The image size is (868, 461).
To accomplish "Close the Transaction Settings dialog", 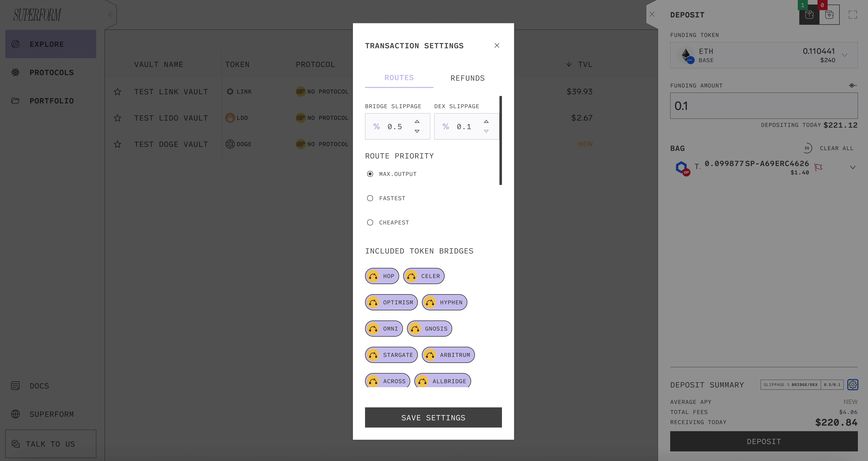I will coord(497,45).
